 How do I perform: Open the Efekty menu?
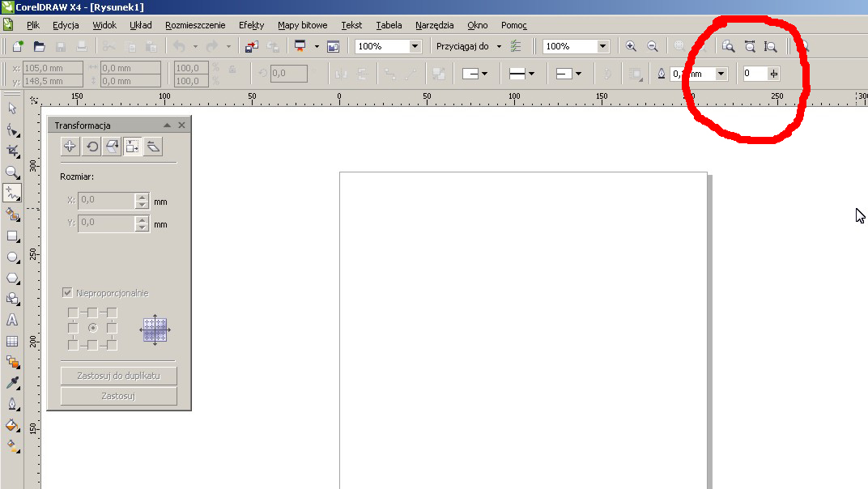tap(252, 25)
